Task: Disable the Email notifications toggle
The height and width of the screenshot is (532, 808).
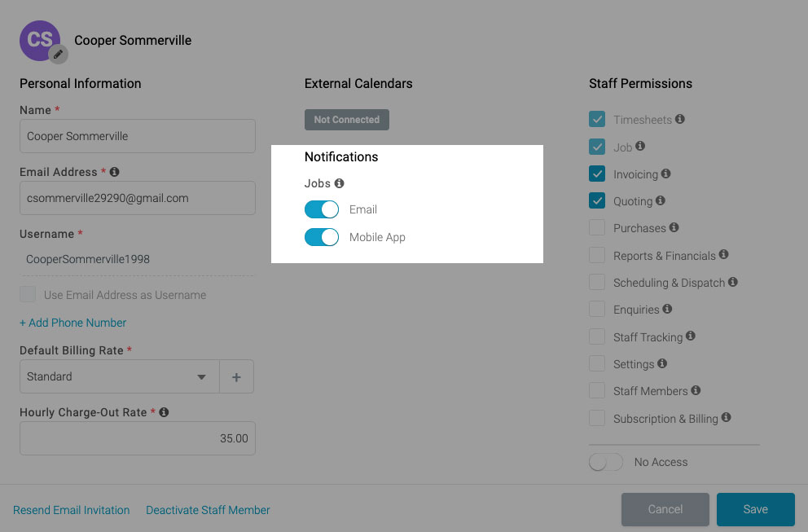Action: [322, 209]
